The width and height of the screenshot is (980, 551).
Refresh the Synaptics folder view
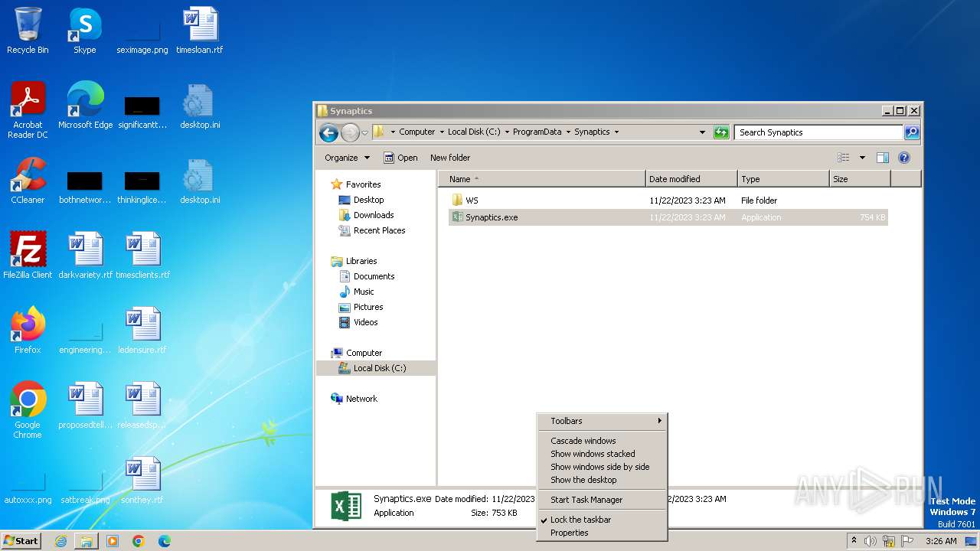721,132
